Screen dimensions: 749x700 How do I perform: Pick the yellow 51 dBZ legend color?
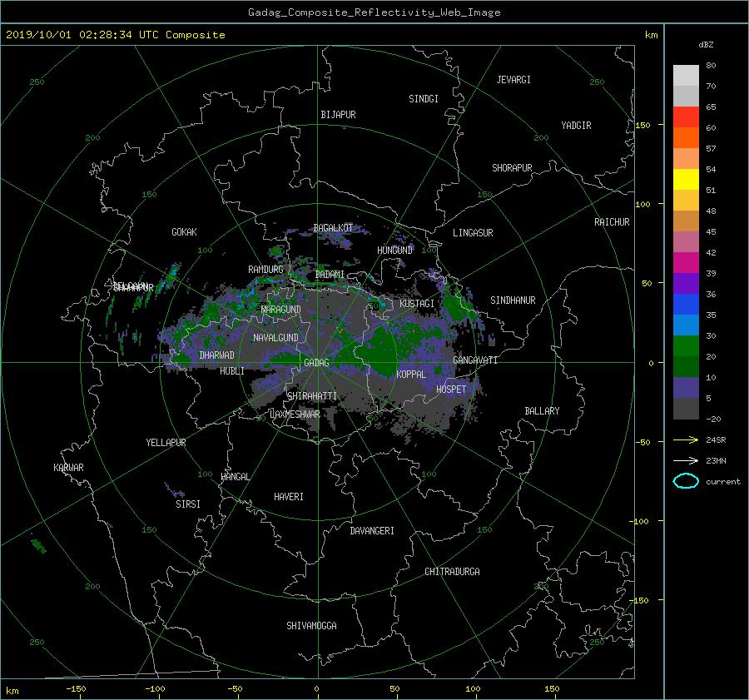(686, 179)
